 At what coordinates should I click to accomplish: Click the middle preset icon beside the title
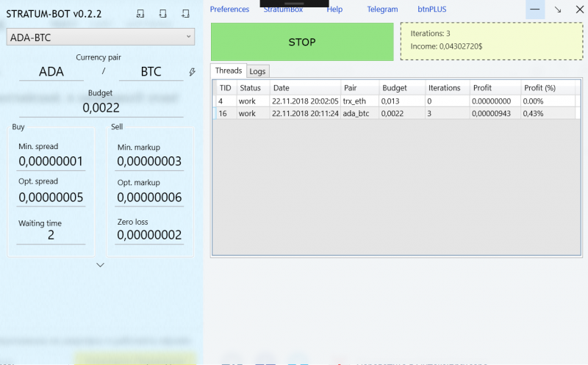(162, 14)
